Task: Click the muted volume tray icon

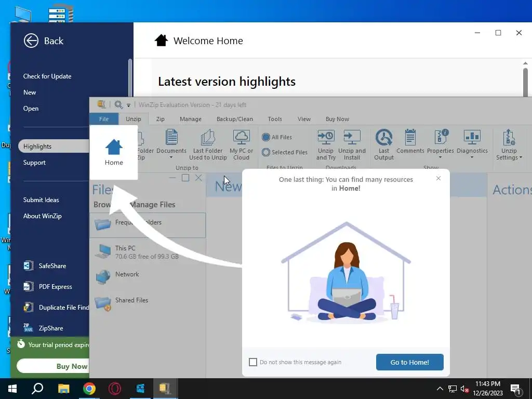Action: click(x=464, y=389)
